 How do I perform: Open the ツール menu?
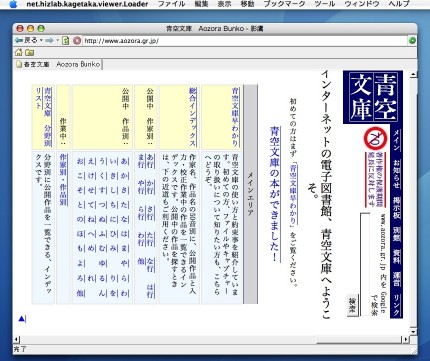[324, 4]
